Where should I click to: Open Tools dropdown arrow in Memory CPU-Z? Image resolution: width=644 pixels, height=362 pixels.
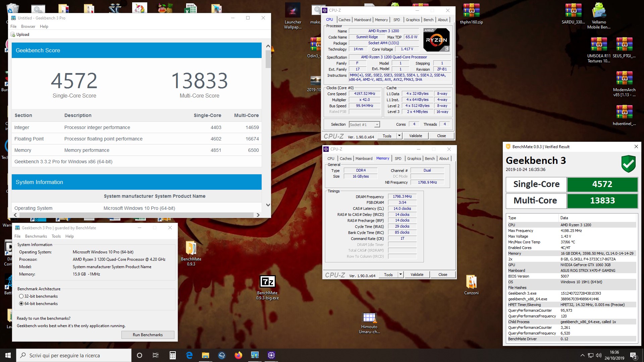(x=400, y=275)
